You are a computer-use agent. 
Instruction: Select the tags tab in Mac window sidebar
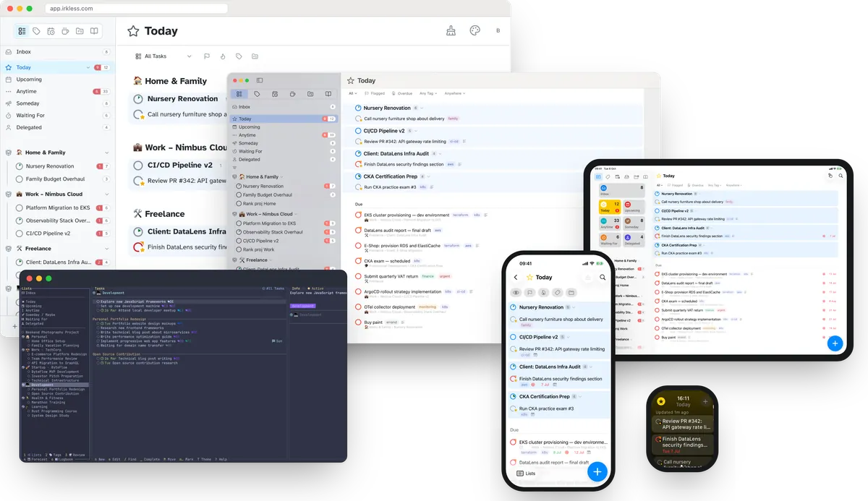(x=257, y=94)
